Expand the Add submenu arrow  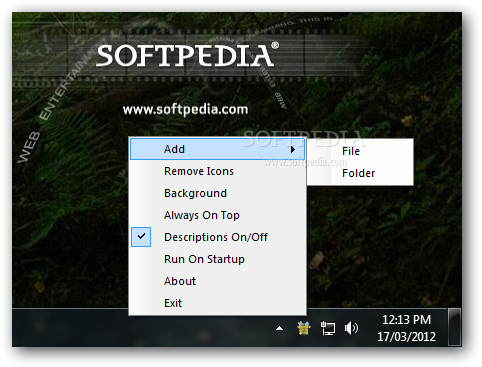(293, 149)
